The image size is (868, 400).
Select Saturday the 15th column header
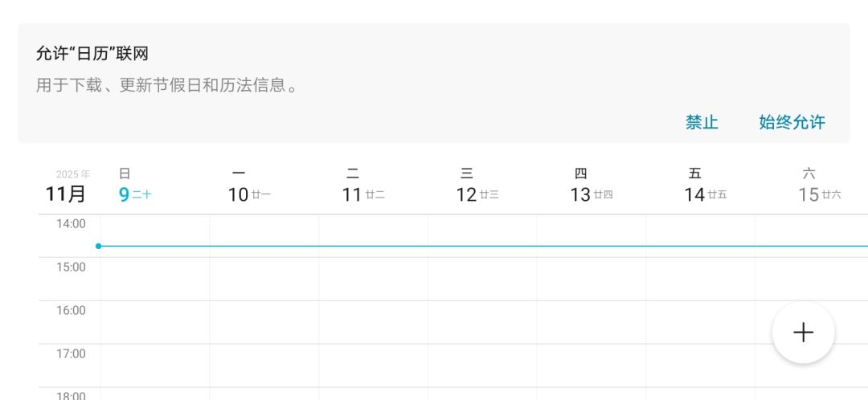(819, 186)
